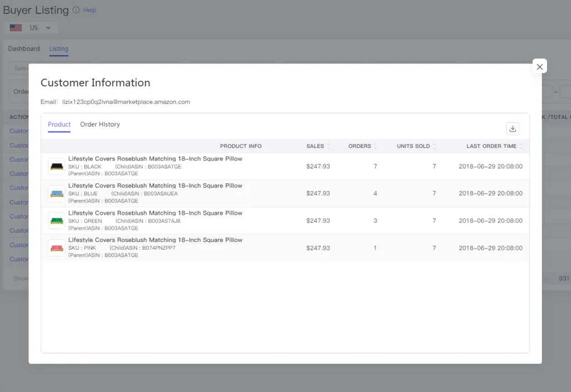
Task: Click the Help info circle icon
Action: coord(78,9)
